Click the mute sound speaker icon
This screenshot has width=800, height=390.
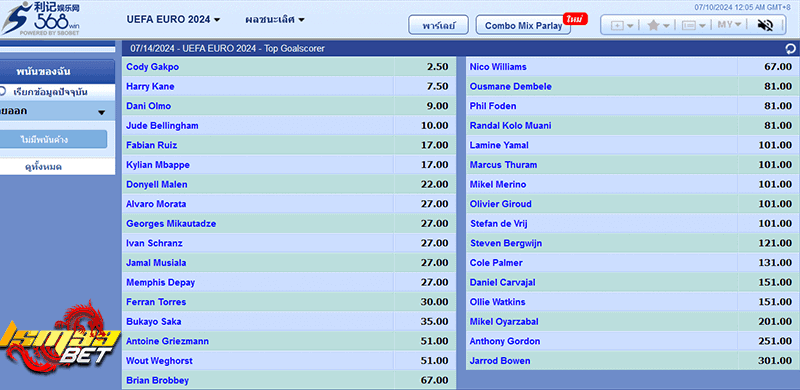pyautogui.click(x=765, y=25)
